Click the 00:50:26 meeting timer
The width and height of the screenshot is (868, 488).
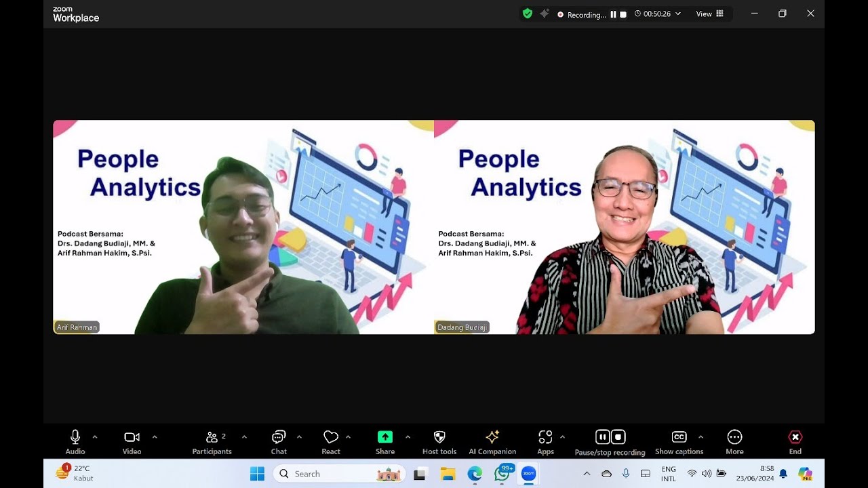pos(657,14)
